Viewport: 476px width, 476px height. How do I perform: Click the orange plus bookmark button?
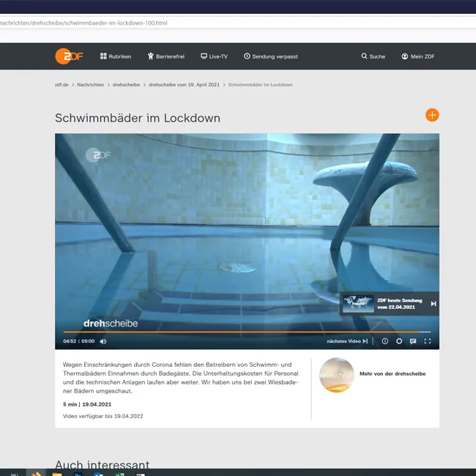(432, 115)
